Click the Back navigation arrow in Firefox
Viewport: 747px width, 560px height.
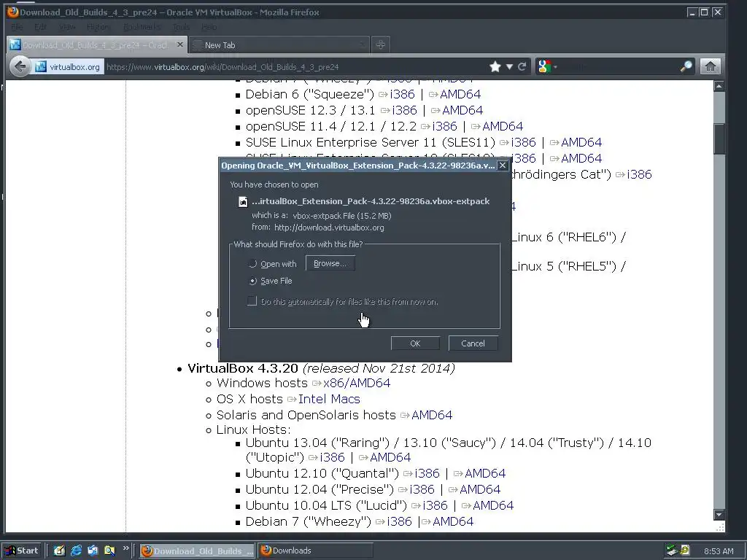(x=20, y=66)
